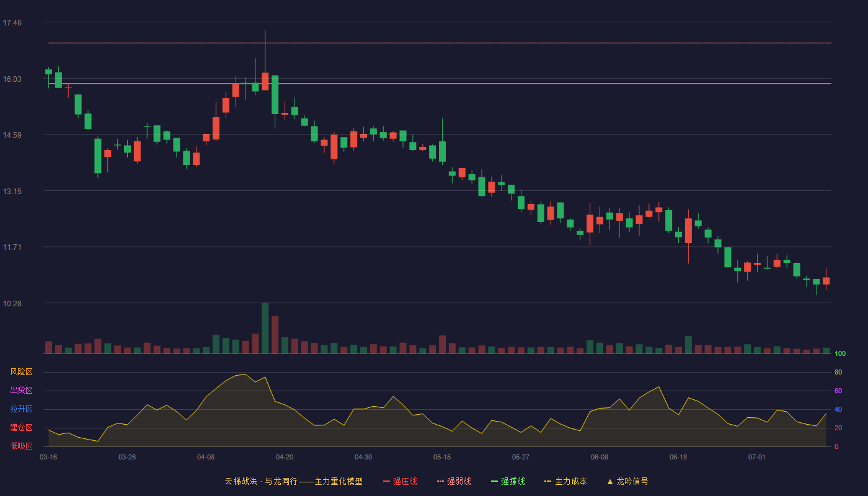Click the 17.46 price axis label
This screenshot has width=868, height=496.
12,23
